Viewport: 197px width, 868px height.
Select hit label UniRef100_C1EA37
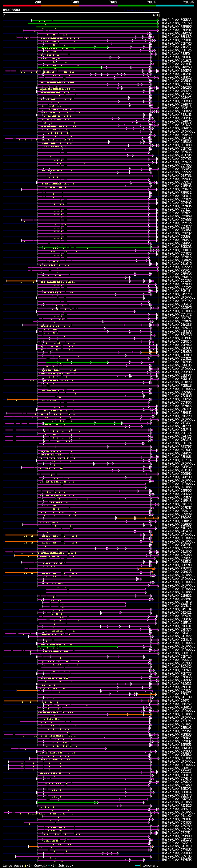click(x=177, y=57)
